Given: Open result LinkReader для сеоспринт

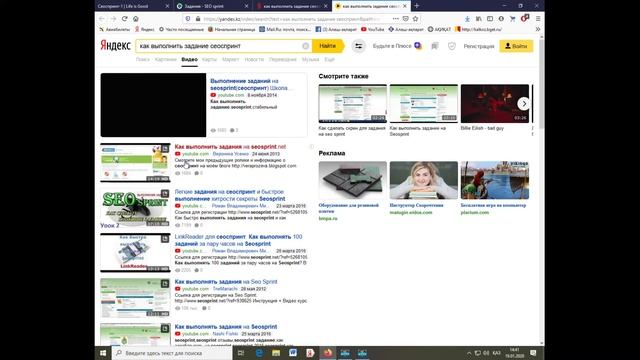Looking at the screenshot, I should [238, 240].
